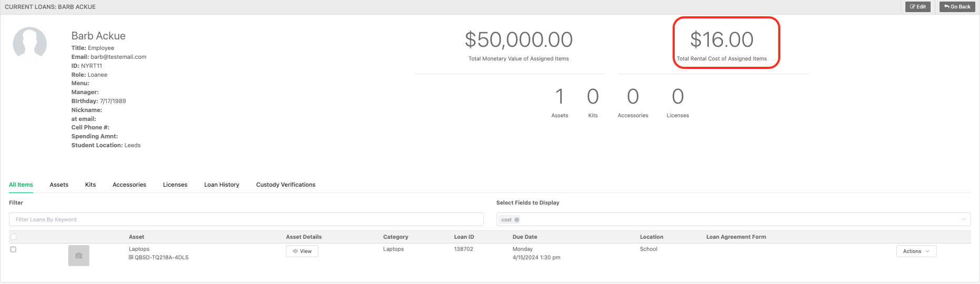
Task: Click the eye icon in View button
Action: (x=295, y=251)
